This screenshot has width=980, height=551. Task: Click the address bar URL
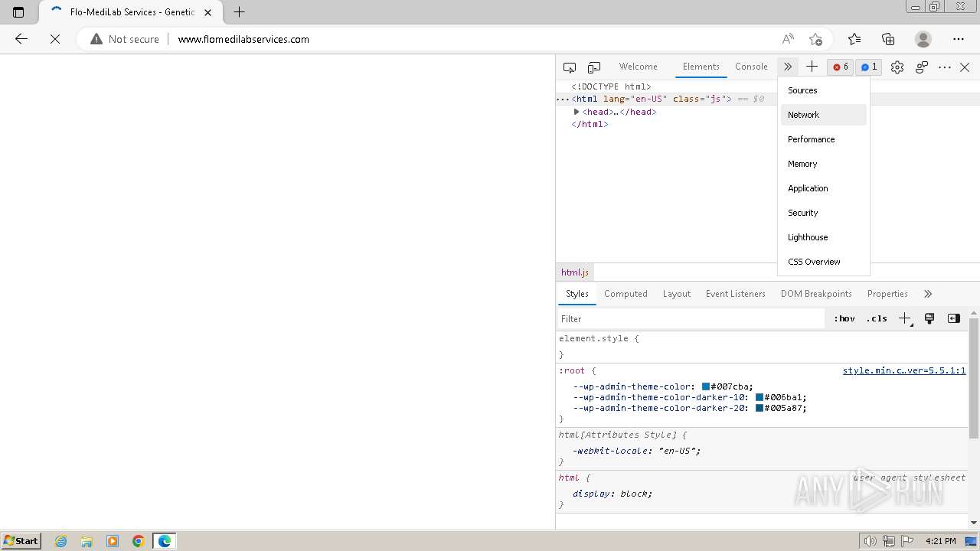point(243,39)
